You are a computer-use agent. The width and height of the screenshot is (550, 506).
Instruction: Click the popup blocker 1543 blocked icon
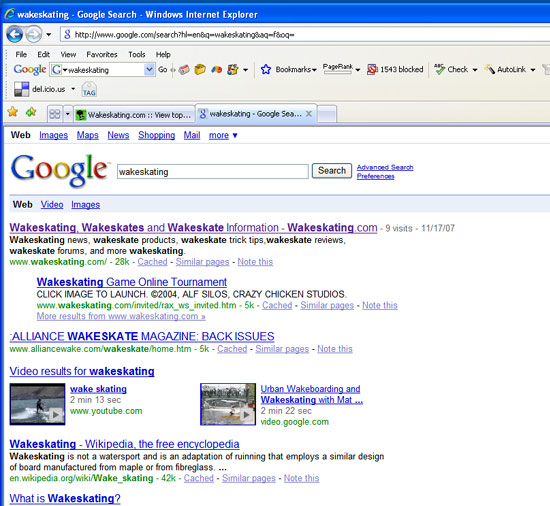[372, 69]
